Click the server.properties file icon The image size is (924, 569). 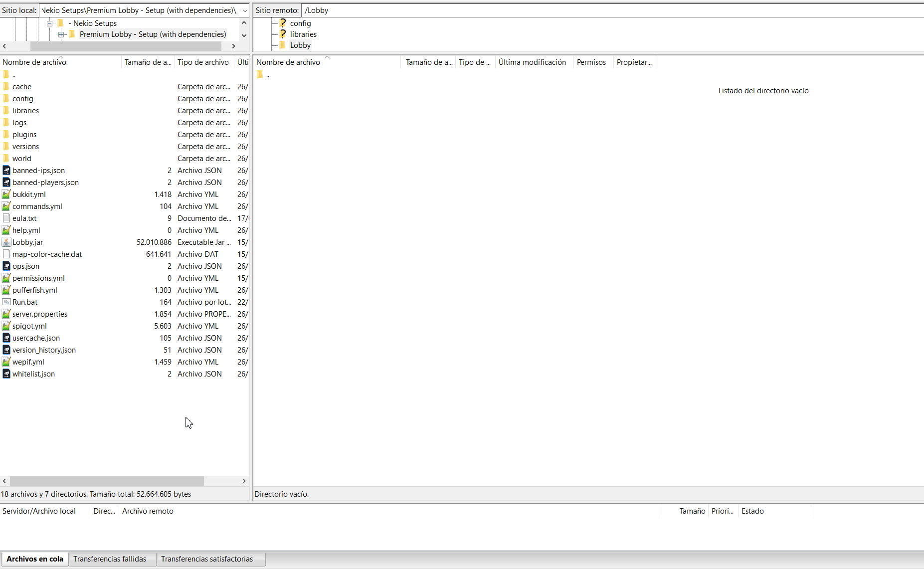click(x=6, y=314)
